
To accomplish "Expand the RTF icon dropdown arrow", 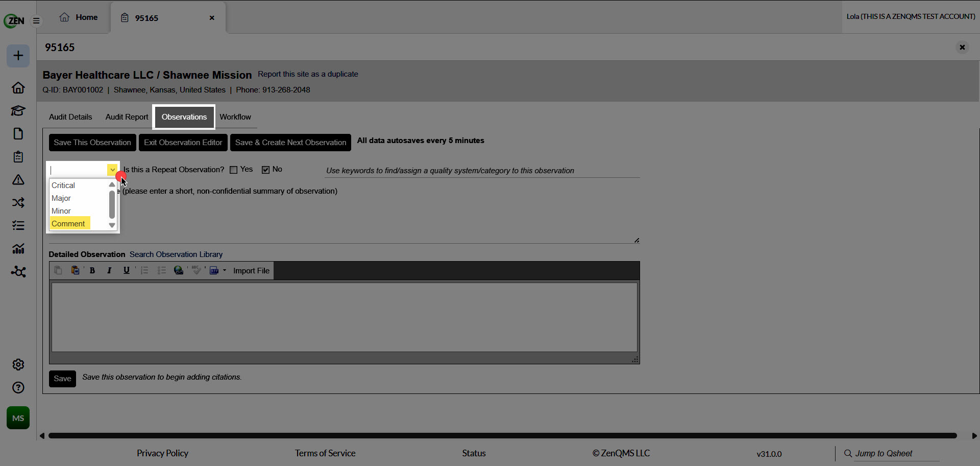I will (x=225, y=270).
